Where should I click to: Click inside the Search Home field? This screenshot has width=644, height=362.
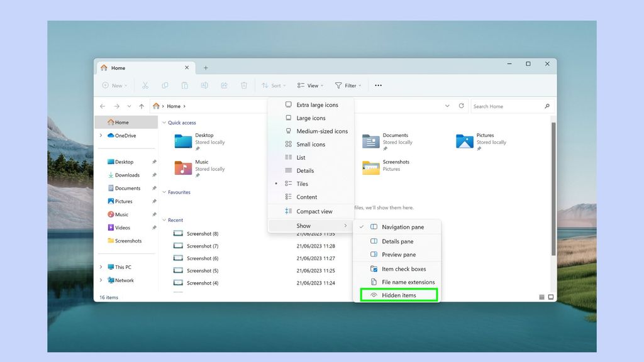tap(509, 106)
